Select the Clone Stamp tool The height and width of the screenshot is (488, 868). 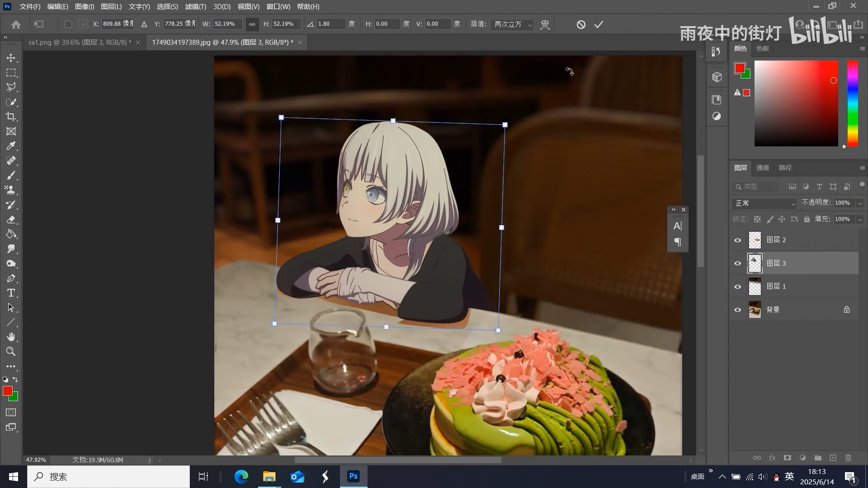(11, 190)
